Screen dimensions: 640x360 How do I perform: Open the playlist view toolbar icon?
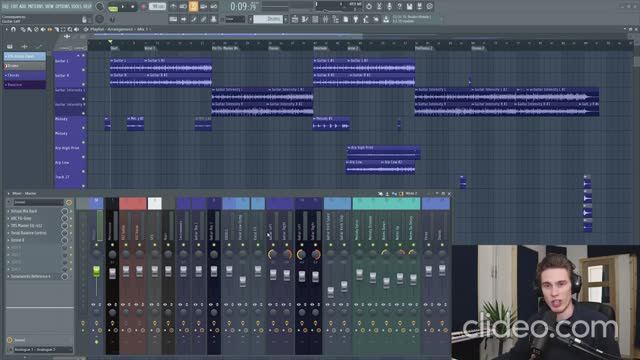(x=295, y=19)
